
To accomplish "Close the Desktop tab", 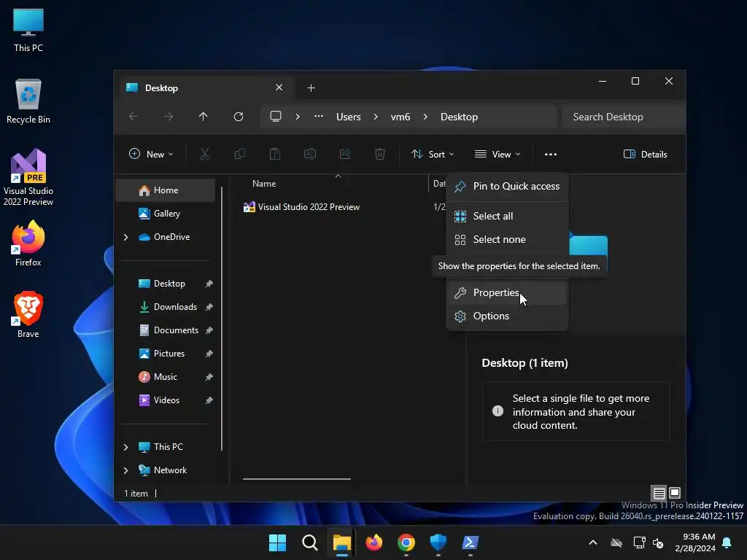I will pos(279,87).
